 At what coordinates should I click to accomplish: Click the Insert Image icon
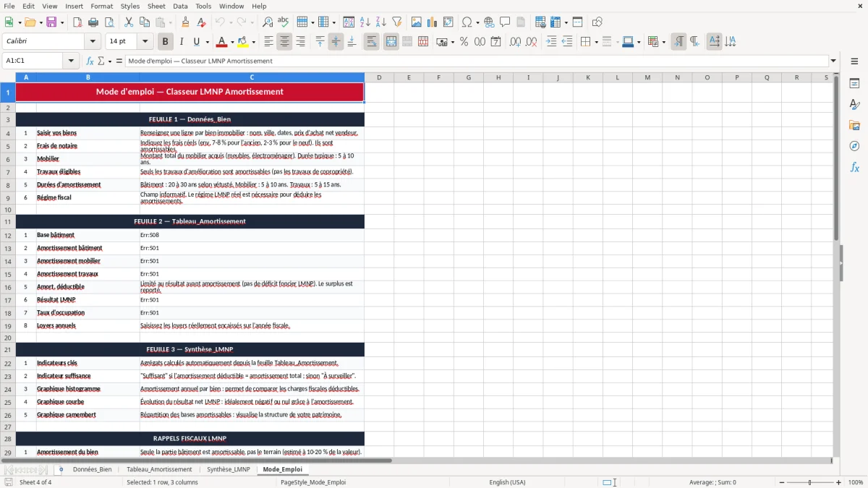click(x=417, y=22)
